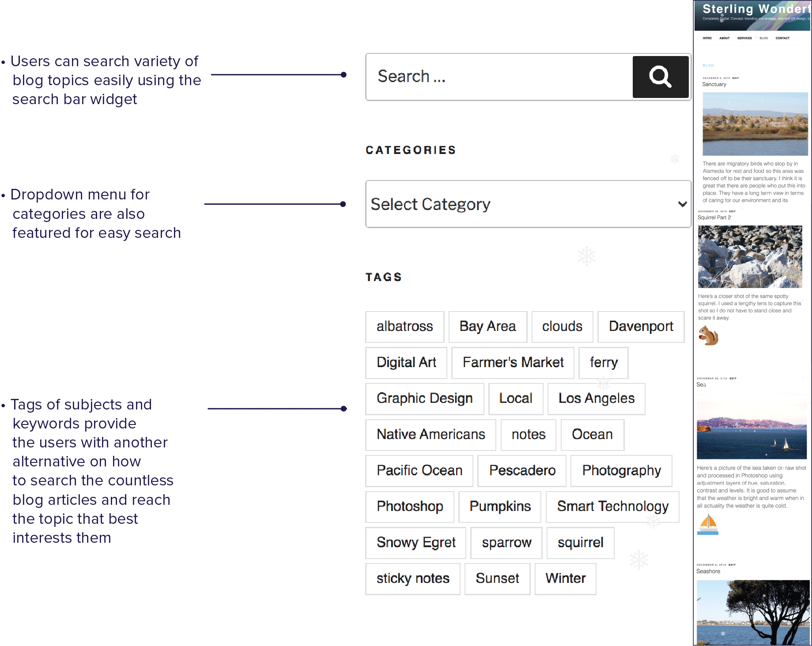Click the Sterling Wonder site title
Viewport: 812px width, 646px height.
point(756,9)
